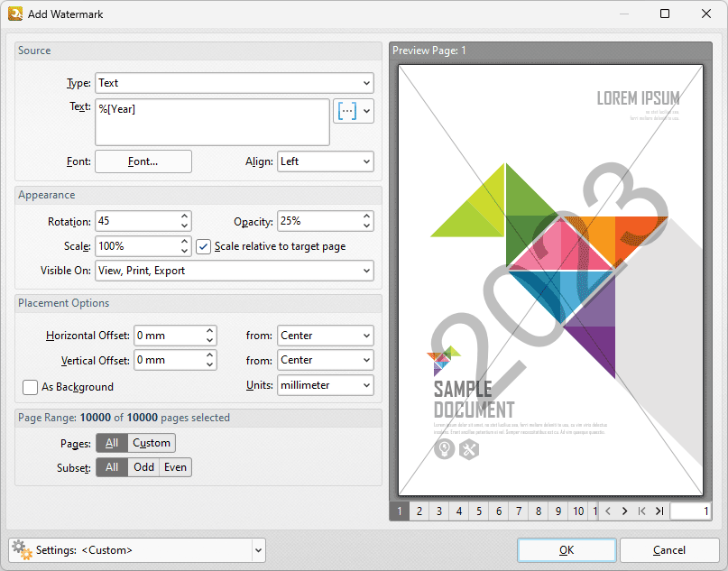
Task: Open the Units dropdown
Action: point(325,385)
